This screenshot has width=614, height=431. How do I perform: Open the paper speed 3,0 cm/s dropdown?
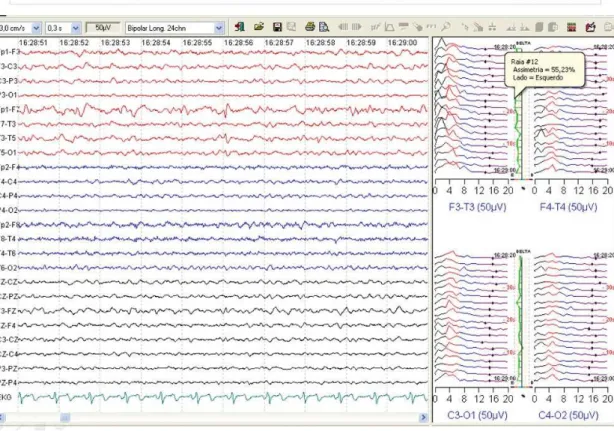point(36,28)
